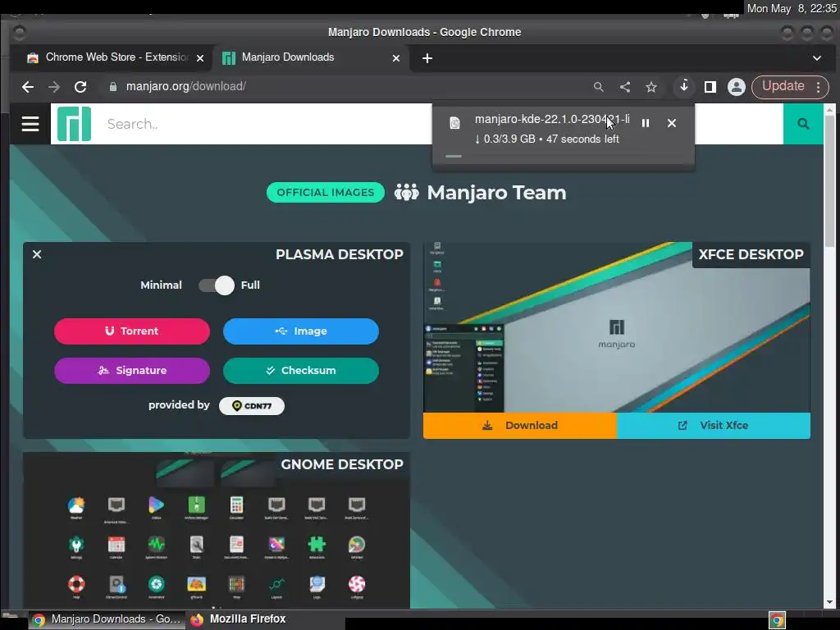Open a new Chrome tab
This screenshot has height=630, width=840.
tap(427, 58)
